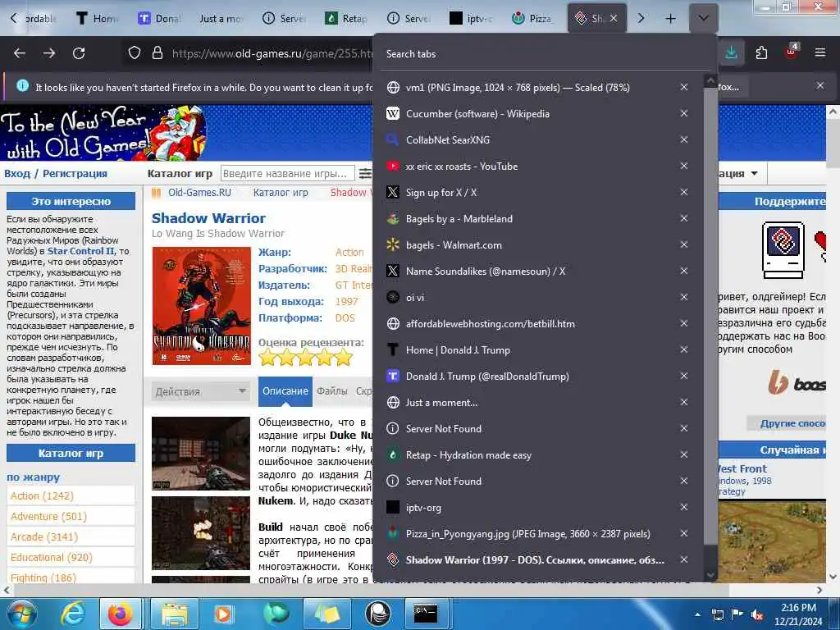Close the Name Soundalikes tab from list
Image resolution: width=840 pixels, height=630 pixels.
click(x=684, y=271)
